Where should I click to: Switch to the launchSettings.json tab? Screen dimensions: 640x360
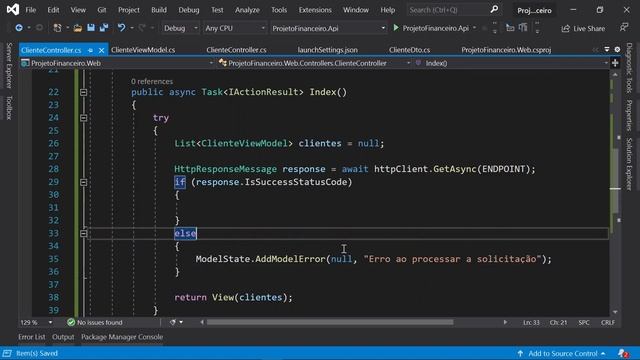coord(327,50)
